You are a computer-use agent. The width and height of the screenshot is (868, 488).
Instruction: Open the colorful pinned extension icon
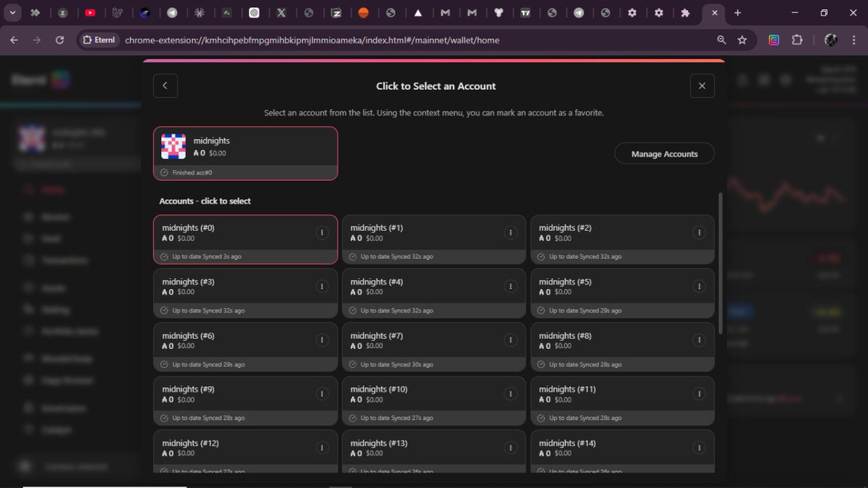(x=774, y=40)
